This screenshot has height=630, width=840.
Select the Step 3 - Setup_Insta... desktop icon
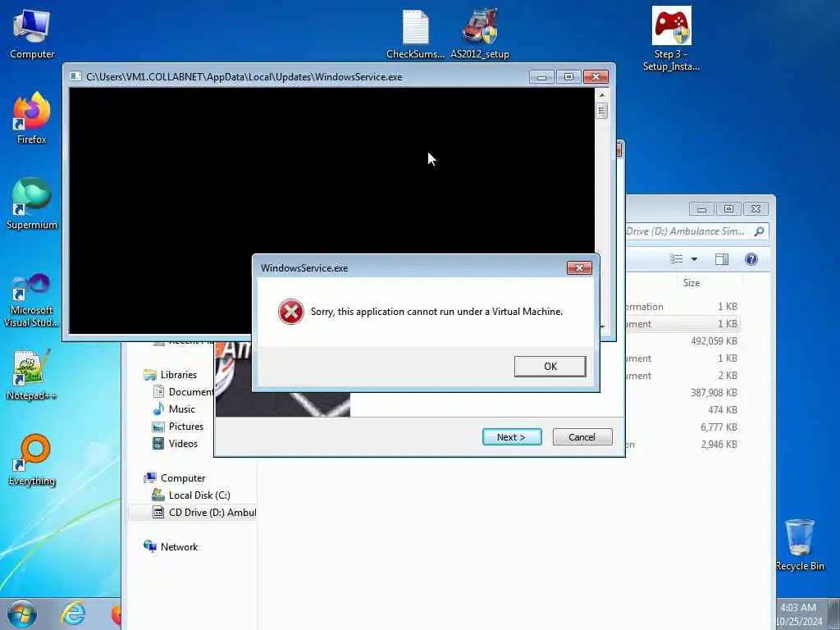(x=671, y=39)
